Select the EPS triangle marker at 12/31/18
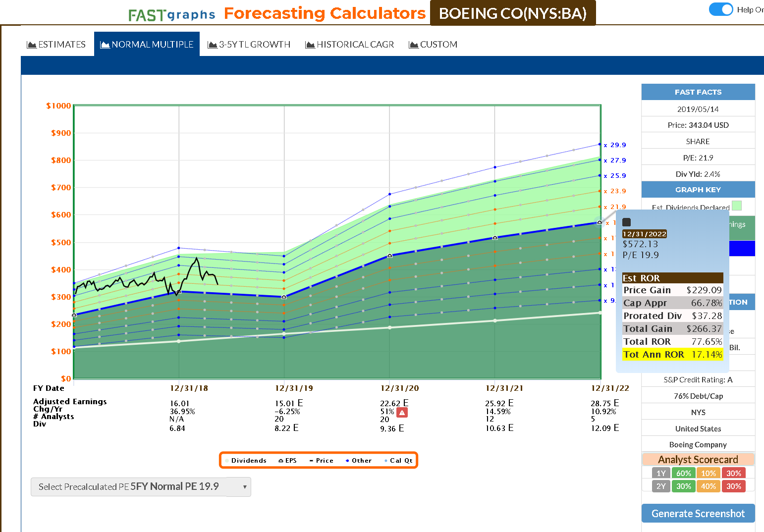The image size is (764, 532). tap(179, 292)
